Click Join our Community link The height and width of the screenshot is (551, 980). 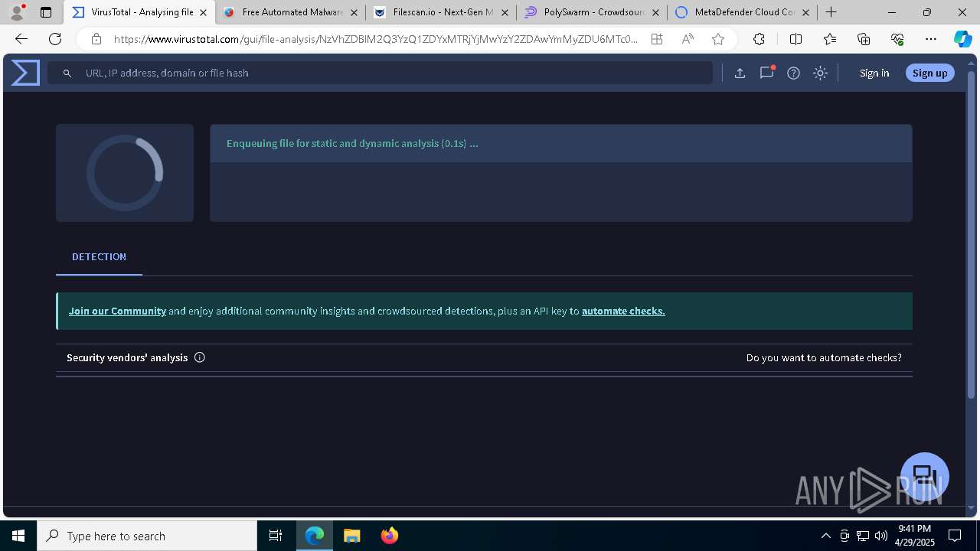point(117,311)
